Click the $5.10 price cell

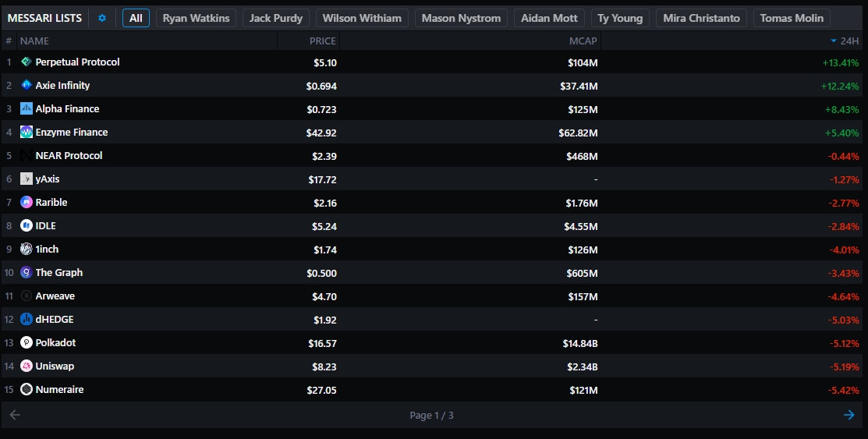(x=325, y=62)
